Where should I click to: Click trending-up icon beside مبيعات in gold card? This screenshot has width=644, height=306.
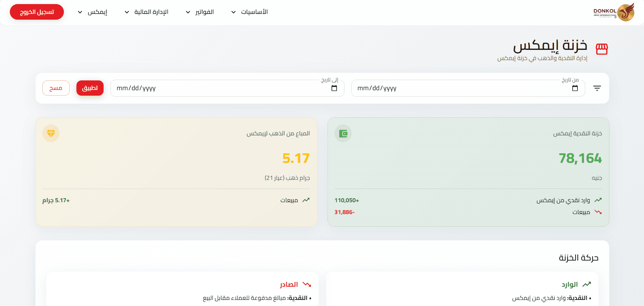click(306, 200)
